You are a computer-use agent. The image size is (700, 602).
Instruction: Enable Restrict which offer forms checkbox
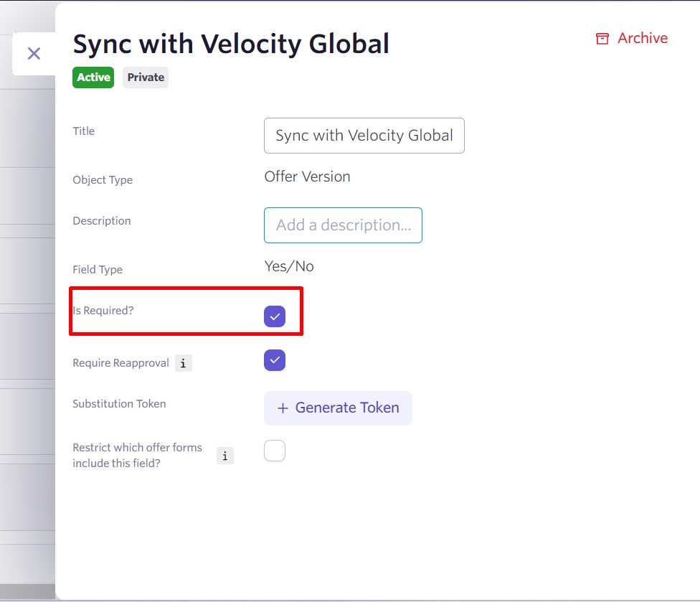click(275, 451)
